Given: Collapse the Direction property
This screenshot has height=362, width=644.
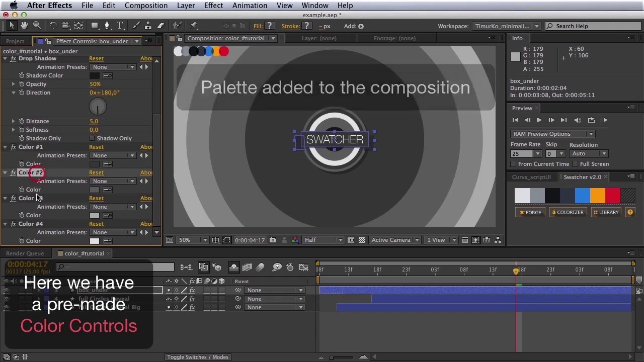Looking at the screenshot, I should click(14, 93).
